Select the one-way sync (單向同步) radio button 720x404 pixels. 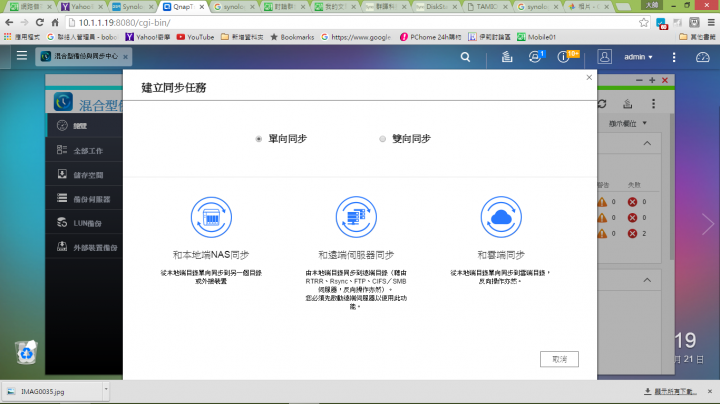pyautogui.click(x=259, y=139)
